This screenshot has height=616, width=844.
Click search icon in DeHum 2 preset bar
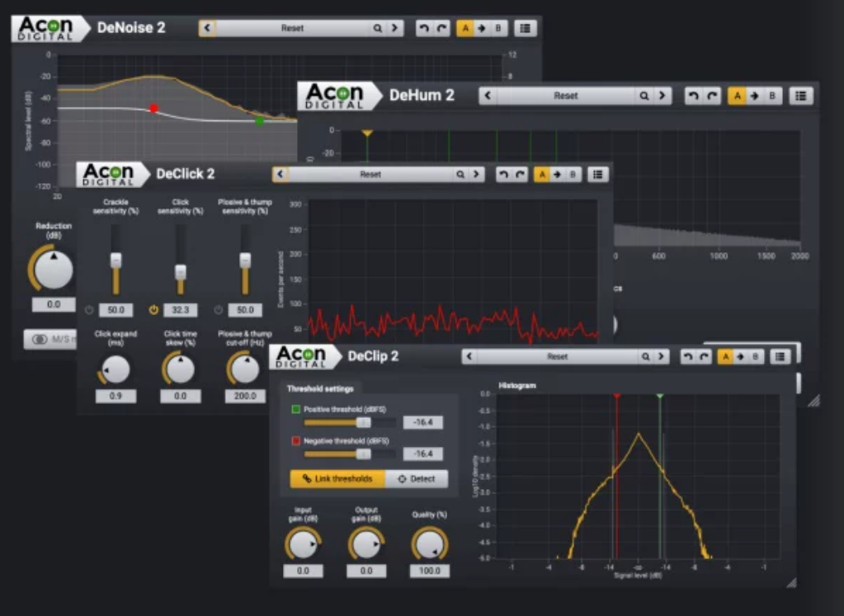point(644,96)
